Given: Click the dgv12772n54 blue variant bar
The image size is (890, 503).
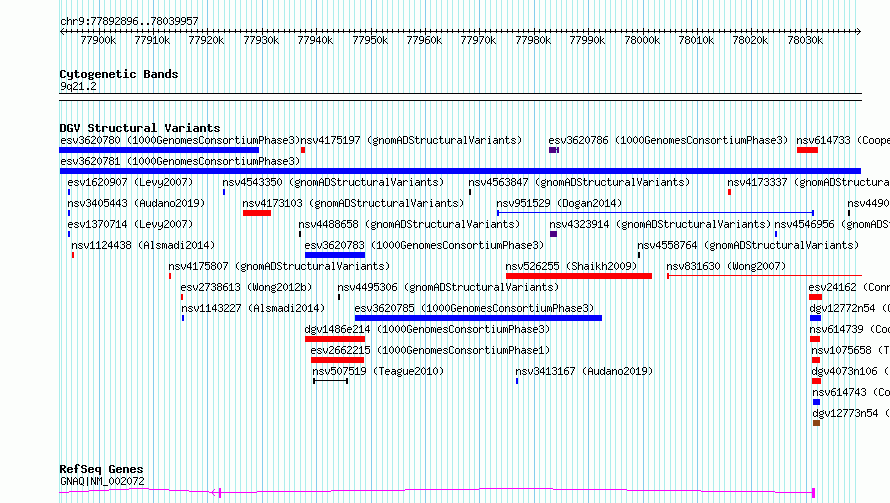Looking at the screenshot, I should [816, 318].
